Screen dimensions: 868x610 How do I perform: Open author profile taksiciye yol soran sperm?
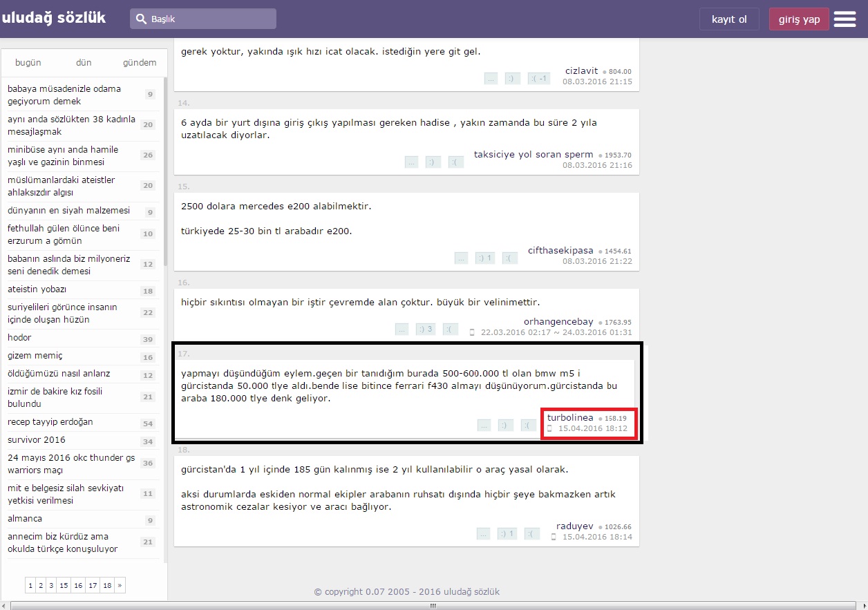coord(534,154)
